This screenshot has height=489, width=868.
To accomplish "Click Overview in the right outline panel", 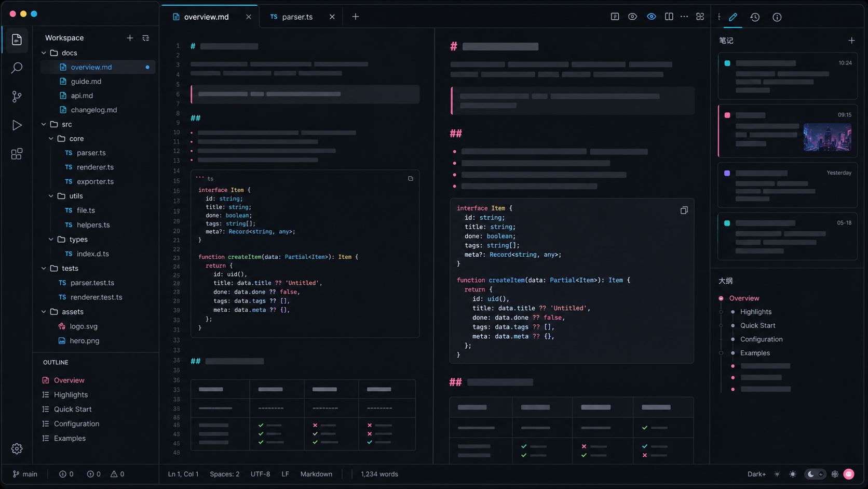I will (744, 298).
